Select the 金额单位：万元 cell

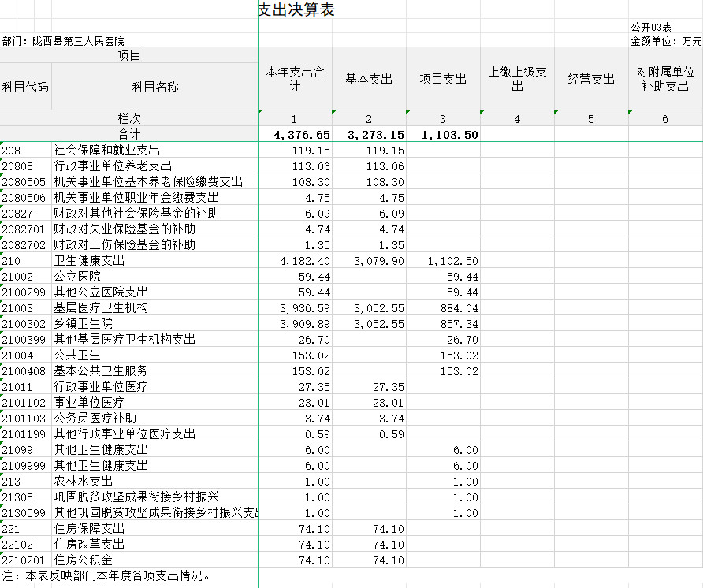[666, 41]
